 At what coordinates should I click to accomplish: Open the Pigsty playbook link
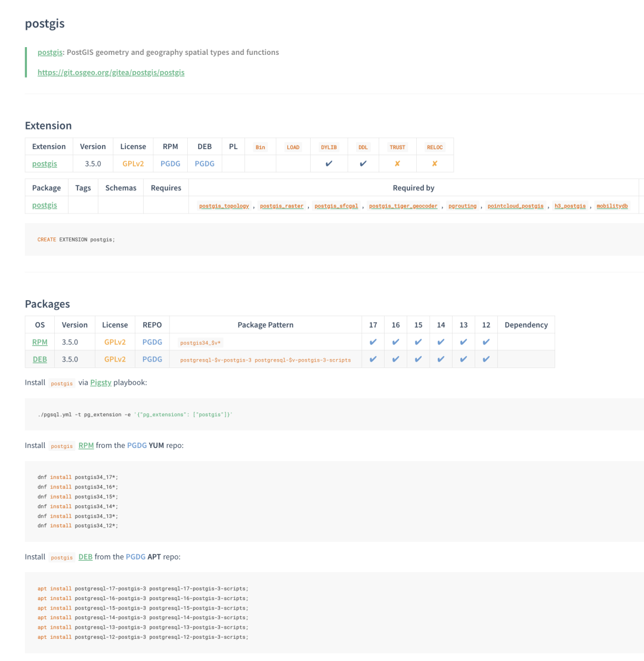(x=101, y=382)
